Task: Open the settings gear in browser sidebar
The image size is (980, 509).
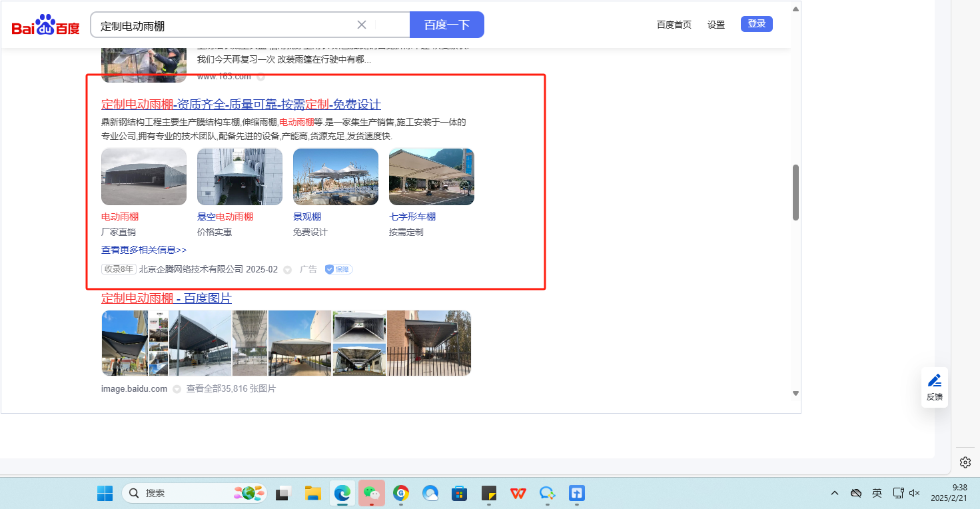Action: tap(965, 462)
